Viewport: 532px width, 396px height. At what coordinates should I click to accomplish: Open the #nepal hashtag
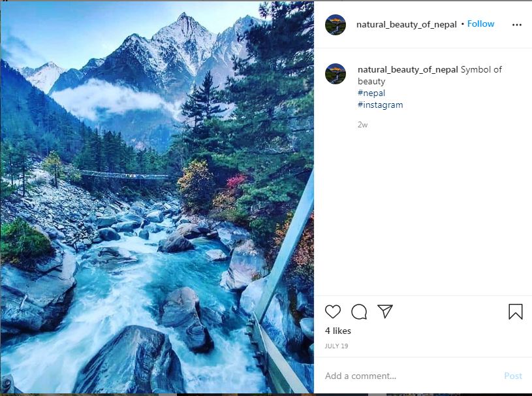pos(371,93)
